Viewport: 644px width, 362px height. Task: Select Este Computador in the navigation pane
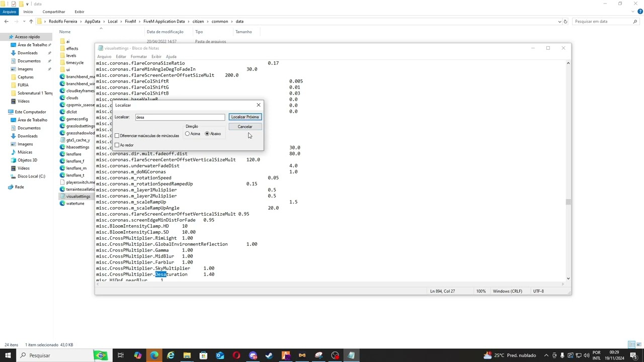point(30,112)
